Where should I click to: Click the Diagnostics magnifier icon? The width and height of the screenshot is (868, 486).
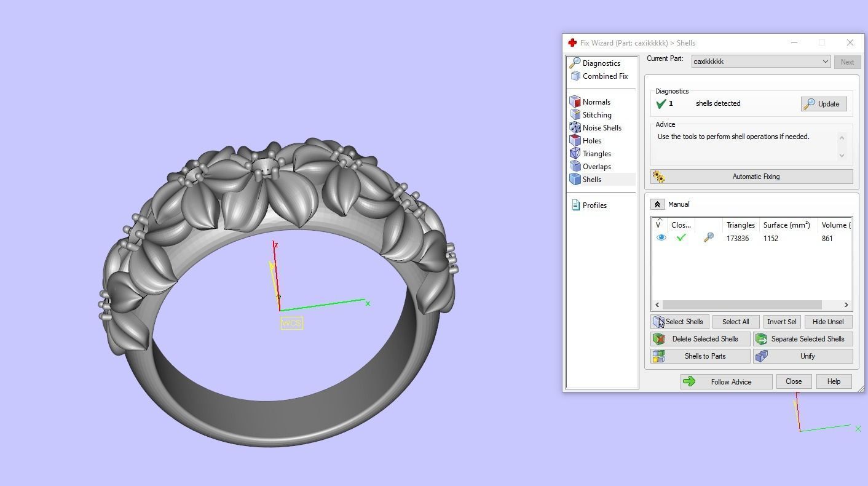click(575, 63)
